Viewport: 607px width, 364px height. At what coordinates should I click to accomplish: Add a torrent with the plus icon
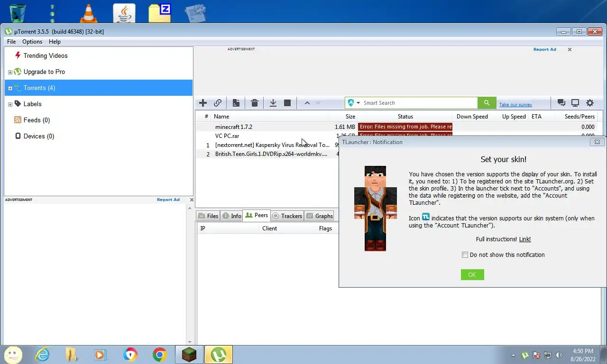(x=203, y=103)
